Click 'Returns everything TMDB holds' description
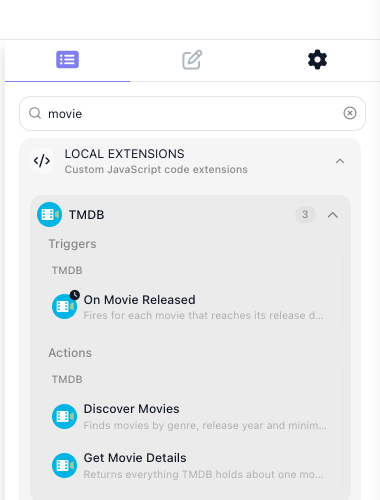Viewport: 380px width, 500px height. pyautogui.click(x=203, y=474)
